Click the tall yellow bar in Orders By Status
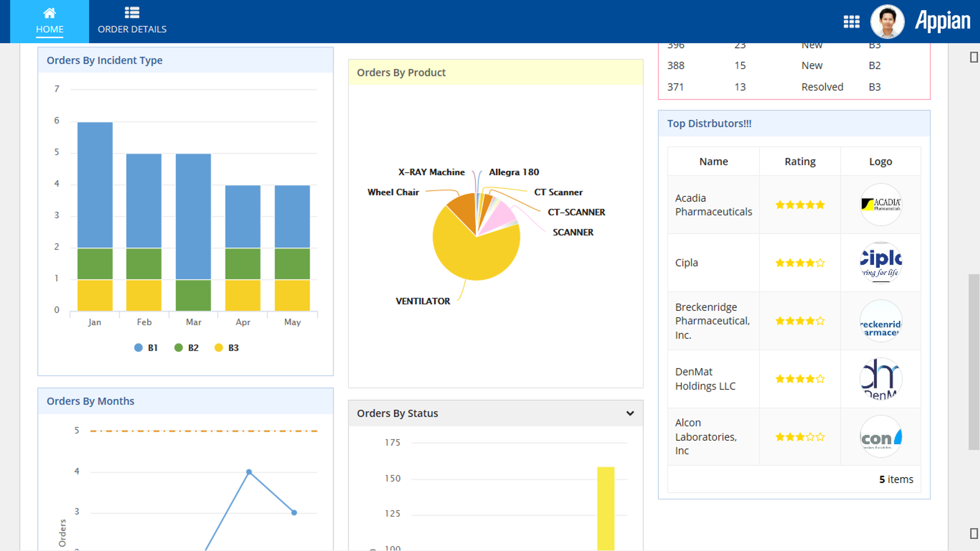Viewport: 980px width, 551px height. (x=606, y=508)
